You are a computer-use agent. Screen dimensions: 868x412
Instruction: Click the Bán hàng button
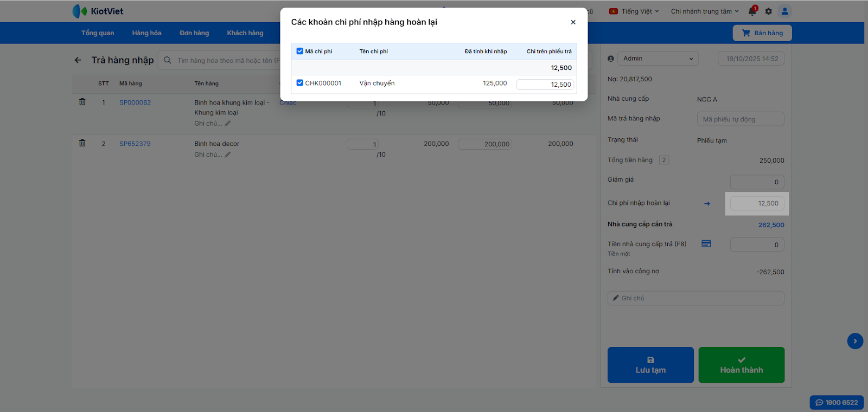(762, 33)
